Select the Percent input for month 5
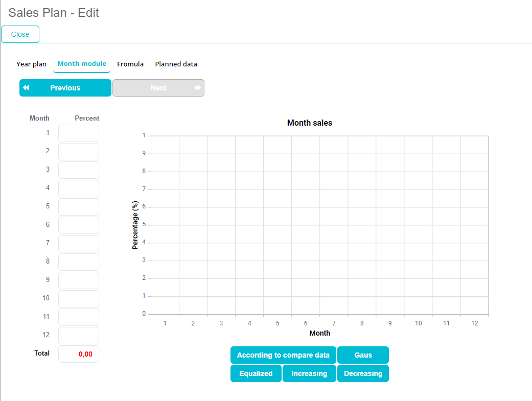Screen dimensions: 532x401 coord(79,207)
